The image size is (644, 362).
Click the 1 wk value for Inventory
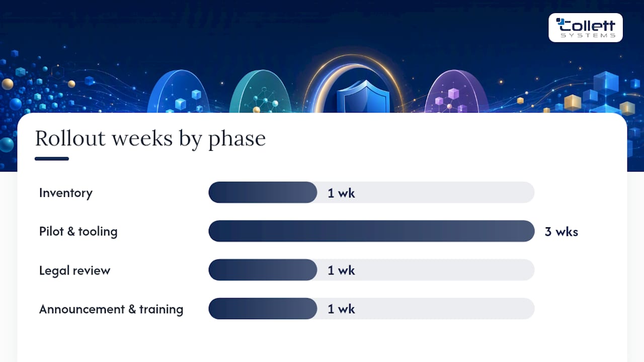(x=342, y=193)
